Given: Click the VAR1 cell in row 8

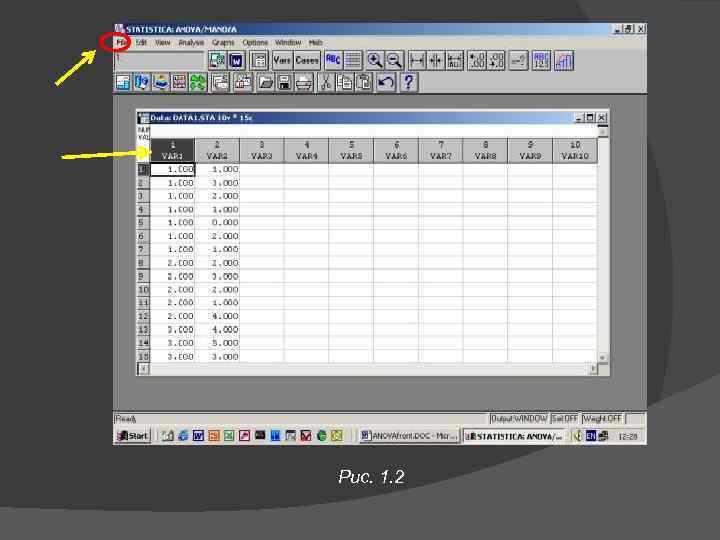Looking at the screenshot, I should [x=172, y=263].
